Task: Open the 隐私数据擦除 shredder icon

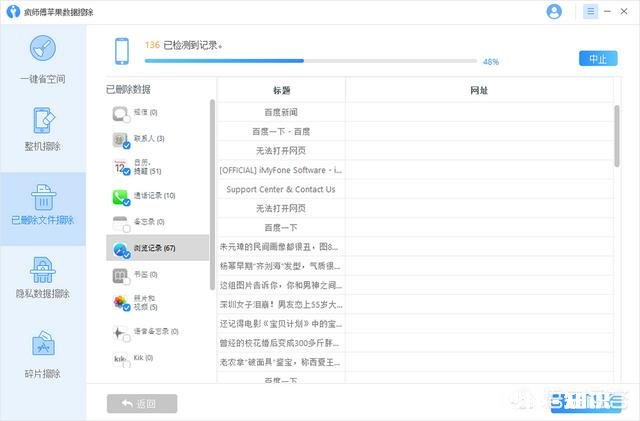Action: click(x=43, y=270)
